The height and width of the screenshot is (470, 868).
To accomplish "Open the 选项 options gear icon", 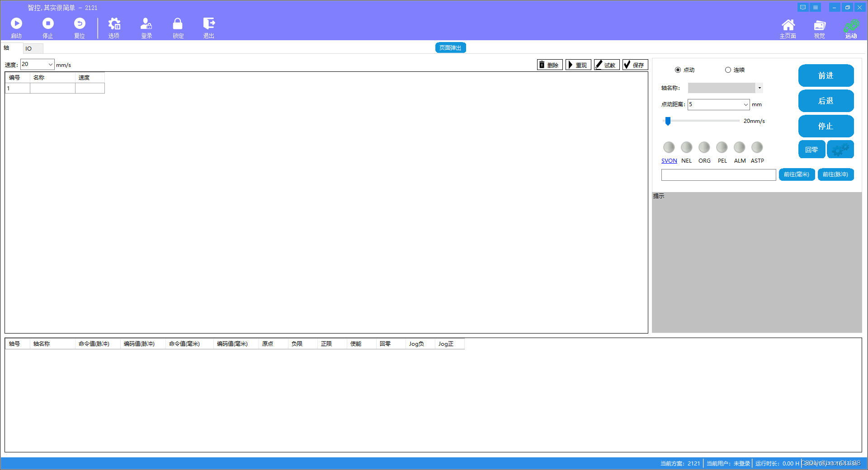I will click(114, 23).
